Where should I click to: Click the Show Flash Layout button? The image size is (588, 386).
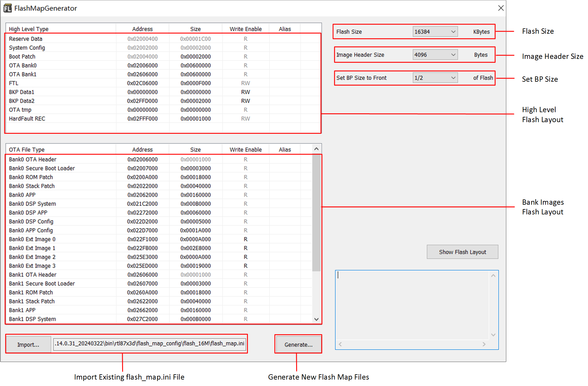(x=462, y=252)
